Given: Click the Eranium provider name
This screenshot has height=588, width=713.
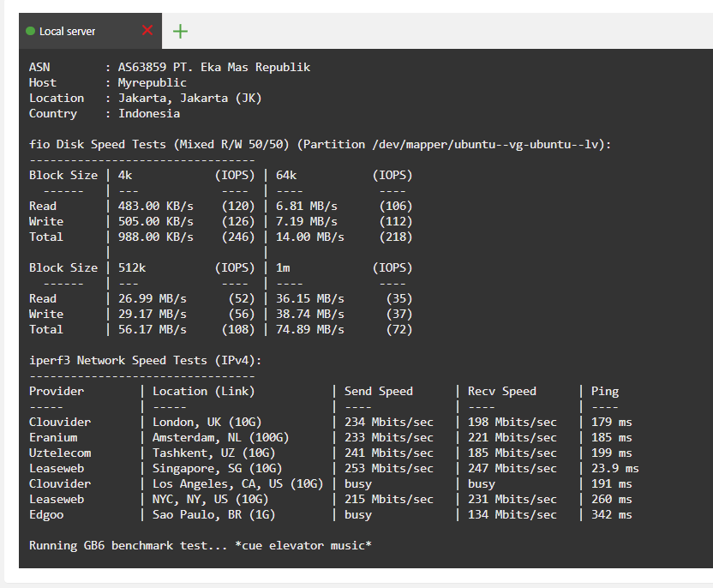Looking at the screenshot, I should pyautogui.click(x=53, y=438).
